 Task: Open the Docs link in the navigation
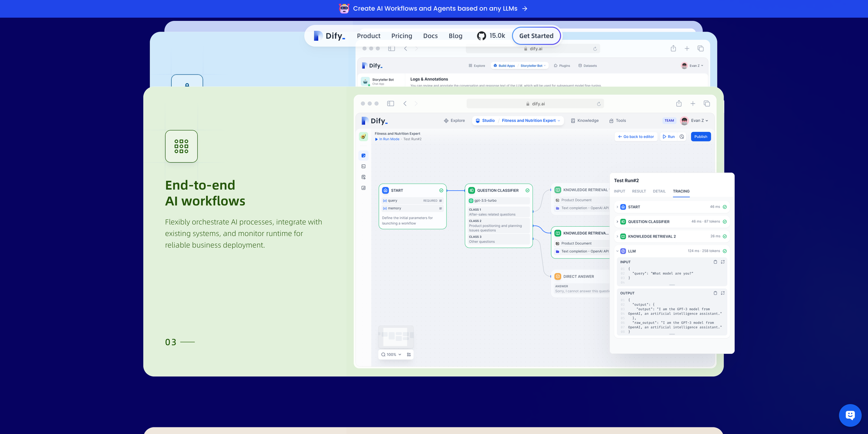point(430,36)
